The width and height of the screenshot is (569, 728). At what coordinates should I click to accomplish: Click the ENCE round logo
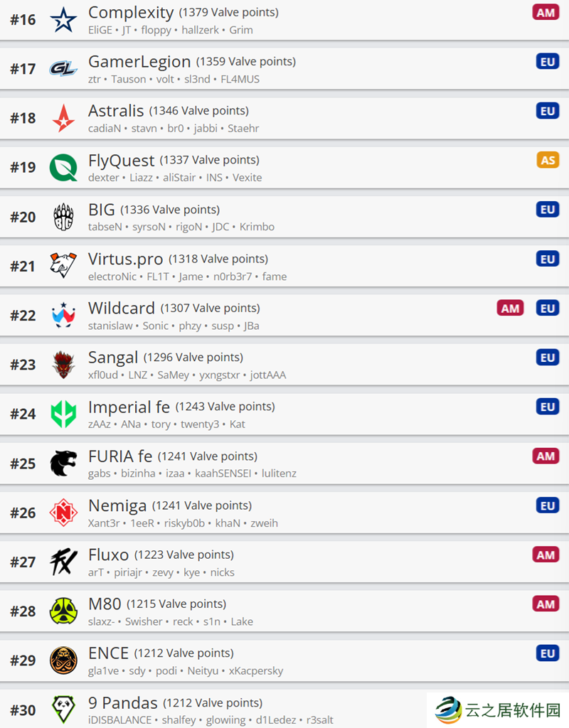63,660
